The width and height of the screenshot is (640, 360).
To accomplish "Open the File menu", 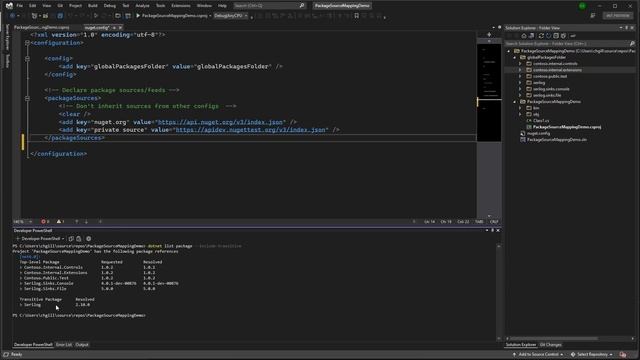I will (19, 6).
